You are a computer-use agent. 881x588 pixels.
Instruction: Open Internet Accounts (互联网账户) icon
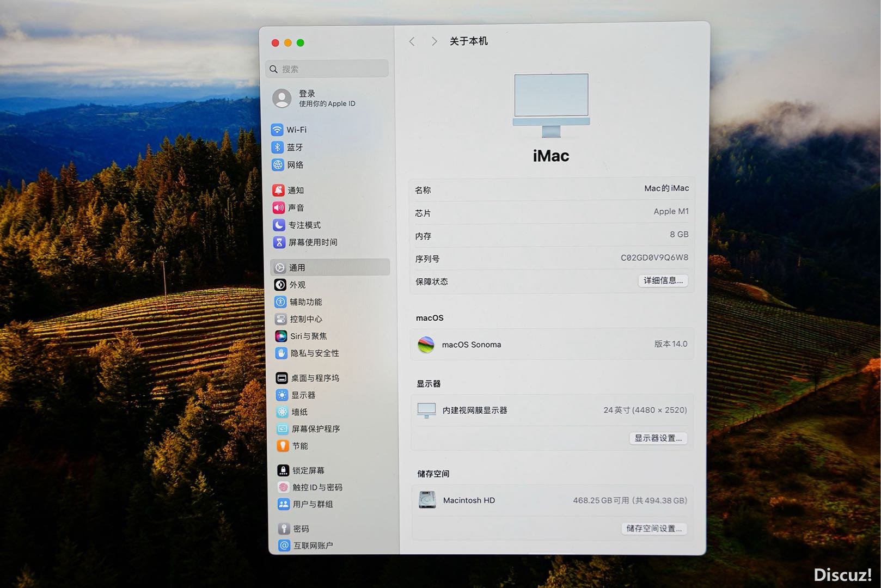pyautogui.click(x=284, y=545)
